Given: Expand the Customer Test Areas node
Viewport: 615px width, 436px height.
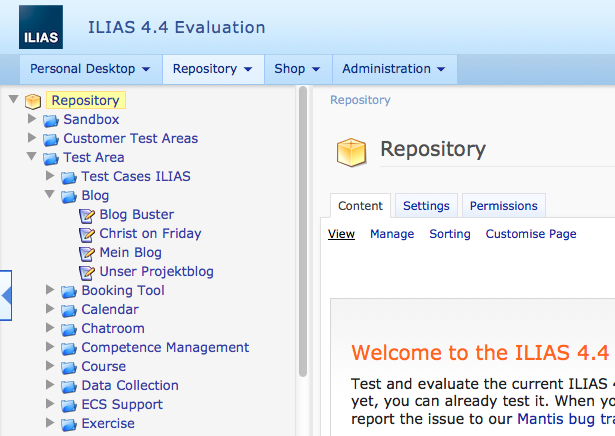Looking at the screenshot, I should [x=32, y=139].
